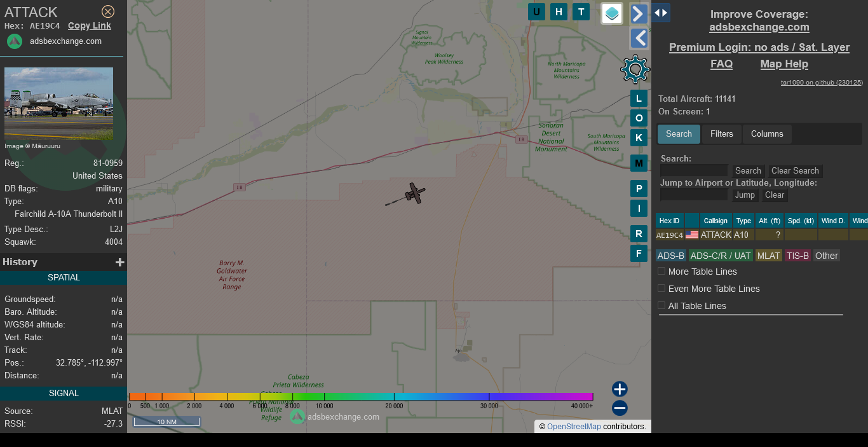Click the Search button next to the search field
Screen dimensions: 868x447
click(748, 171)
